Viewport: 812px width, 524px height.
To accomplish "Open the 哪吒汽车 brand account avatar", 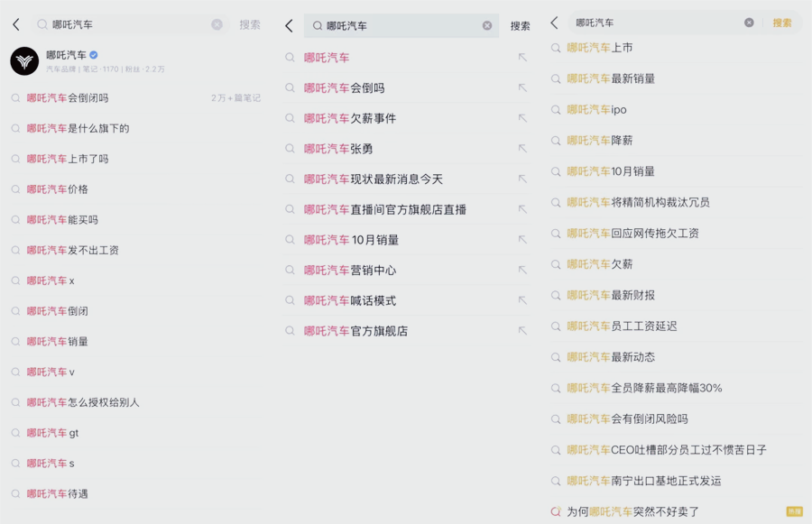I will tap(24, 61).
